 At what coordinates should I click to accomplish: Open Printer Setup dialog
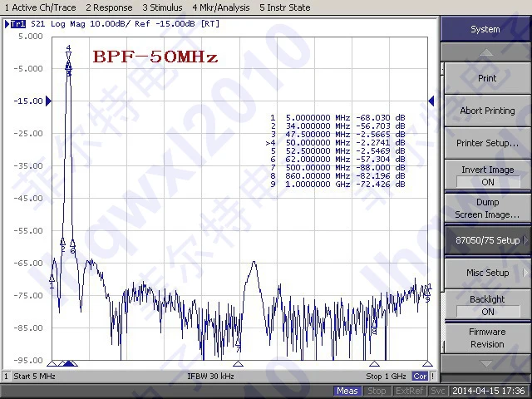[x=487, y=143]
